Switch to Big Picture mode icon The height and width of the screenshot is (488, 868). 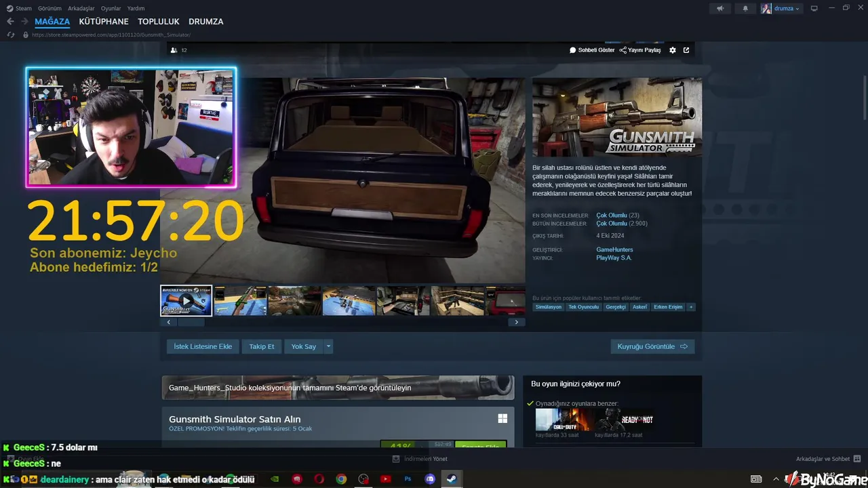point(814,8)
